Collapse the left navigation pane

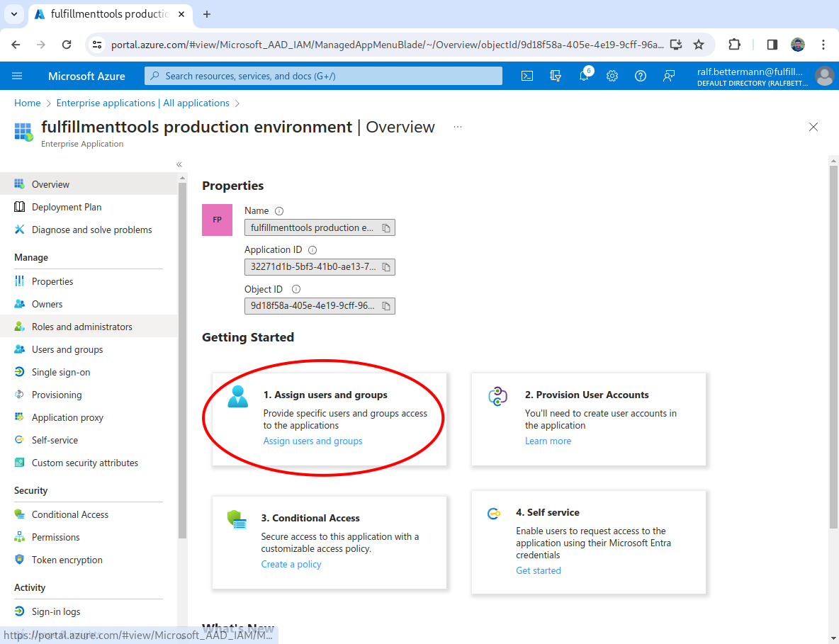(x=179, y=164)
